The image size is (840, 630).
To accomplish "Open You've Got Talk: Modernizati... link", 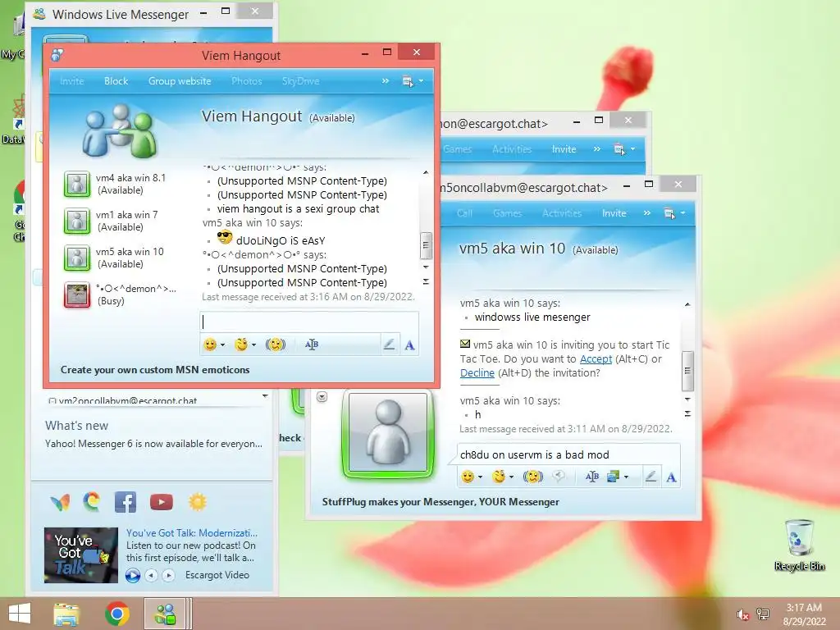I will tap(192, 533).
